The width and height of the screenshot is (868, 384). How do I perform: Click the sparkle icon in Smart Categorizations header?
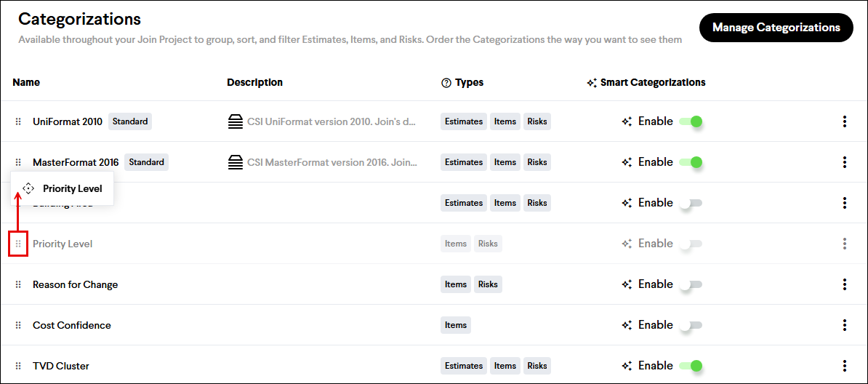[x=592, y=83]
